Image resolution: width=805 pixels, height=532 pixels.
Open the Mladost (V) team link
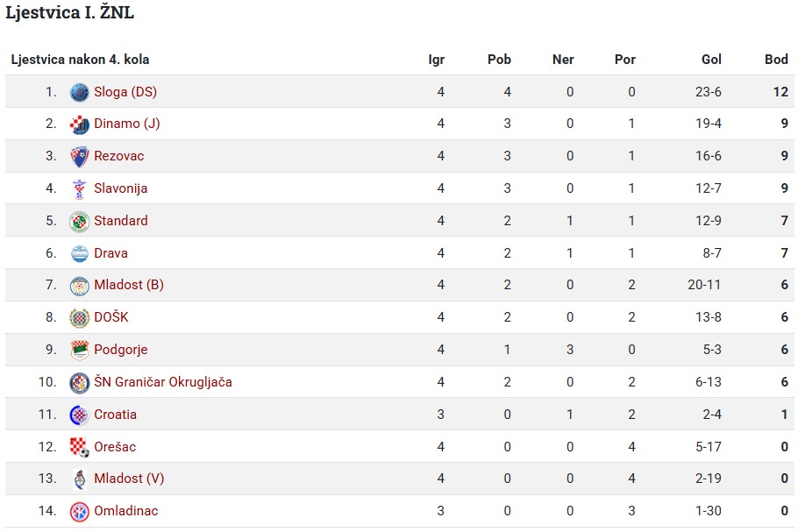pos(129,479)
